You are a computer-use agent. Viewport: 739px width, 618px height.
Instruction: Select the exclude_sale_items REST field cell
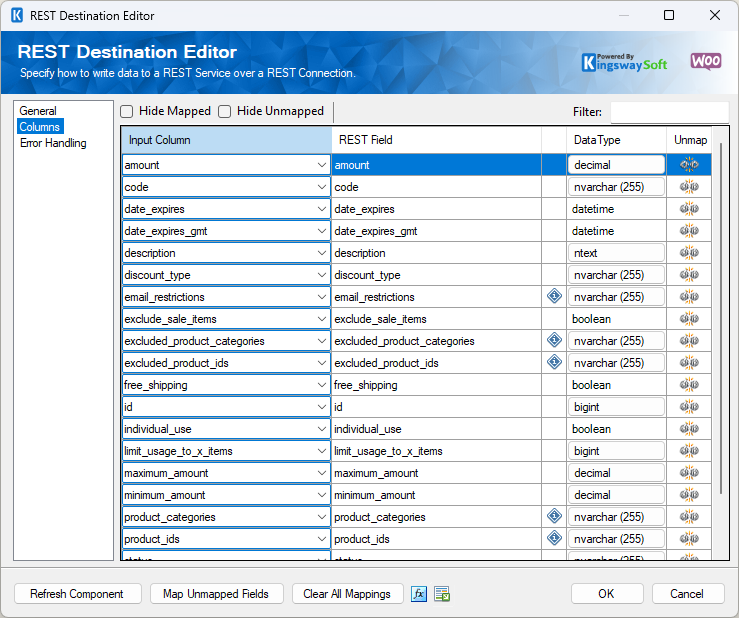click(436, 319)
